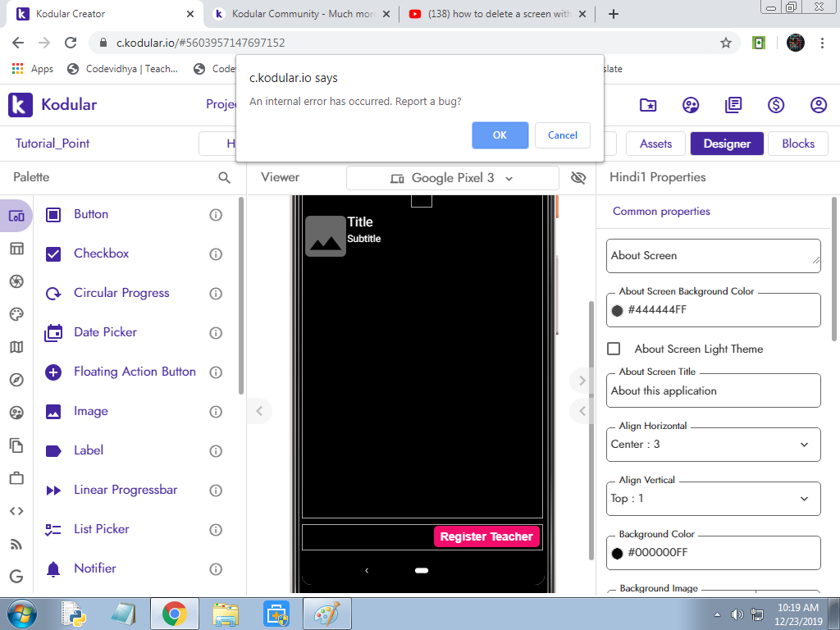Open Windows Start menu

point(22,614)
